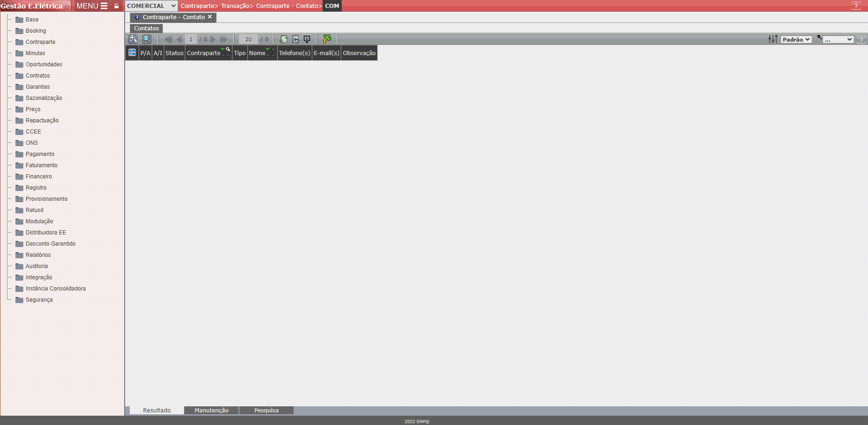Switch to the Manutenção tab
The width and height of the screenshot is (868, 425).
tap(211, 411)
